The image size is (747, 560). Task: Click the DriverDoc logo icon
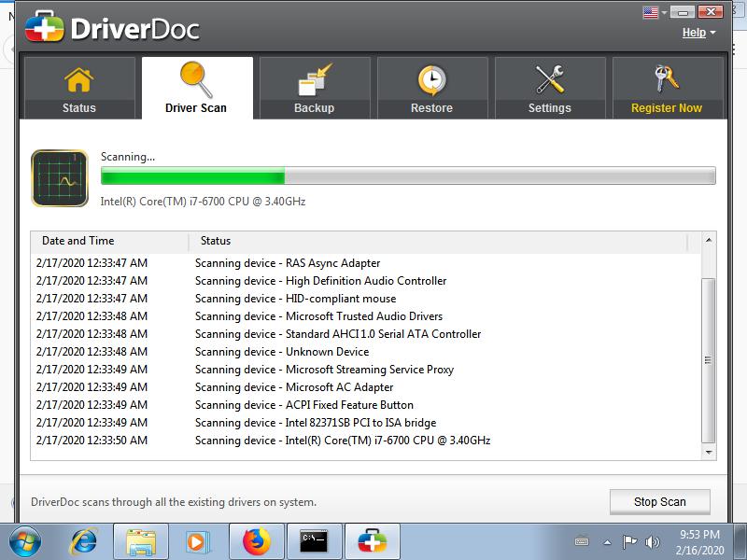(44, 27)
